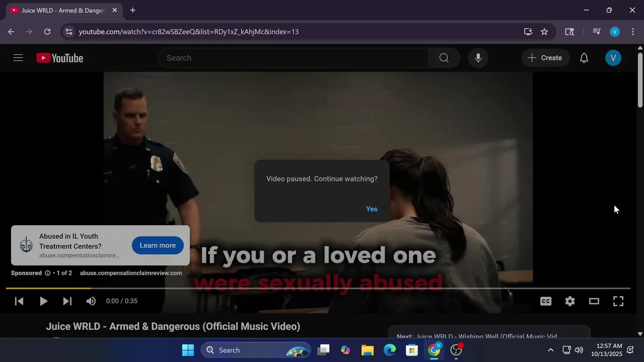644x362 pixels.
Task: Open Chrome three-dot menu
Action: tap(632, 32)
